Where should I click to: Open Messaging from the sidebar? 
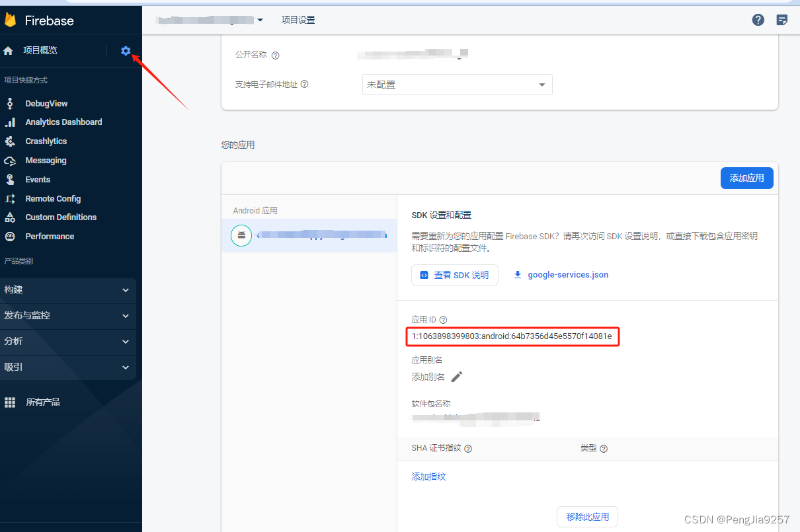click(x=46, y=161)
